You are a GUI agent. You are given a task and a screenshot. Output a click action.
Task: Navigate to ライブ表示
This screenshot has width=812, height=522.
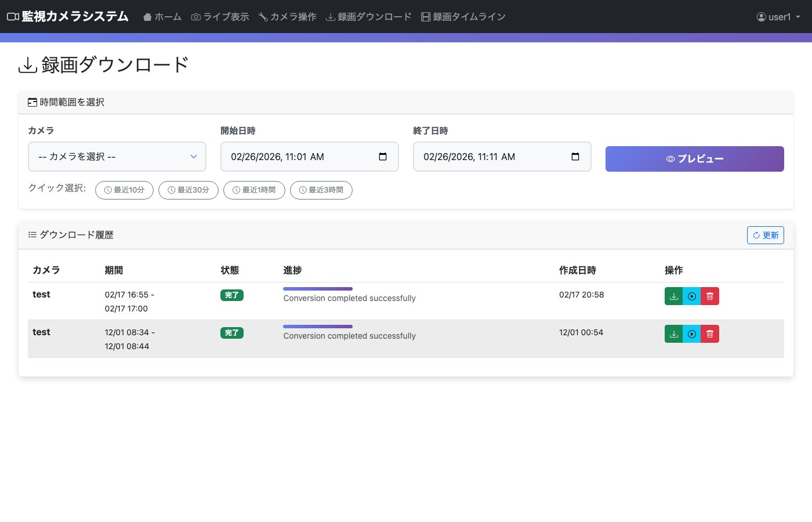click(220, 17)
